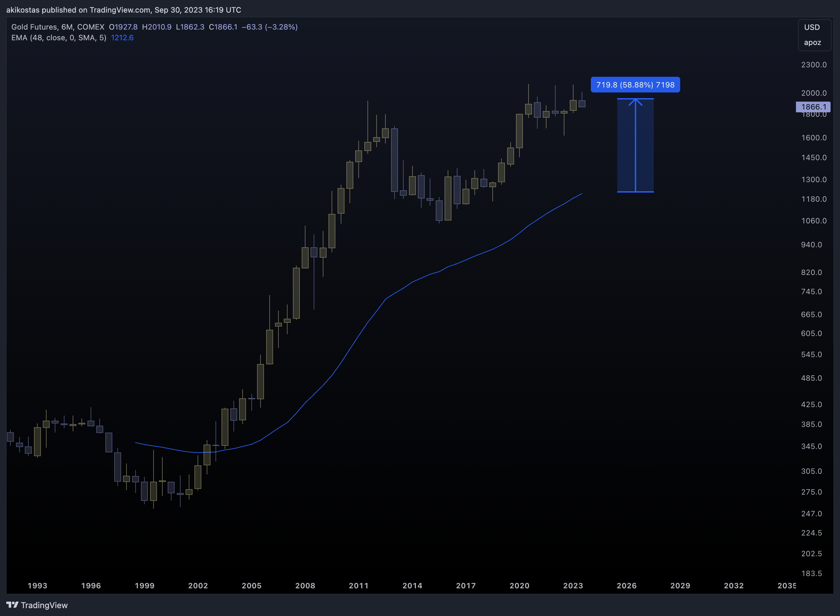840x616 pixels.
Task: Click the 2005 time axis label
Action: [x=252, y=586]
